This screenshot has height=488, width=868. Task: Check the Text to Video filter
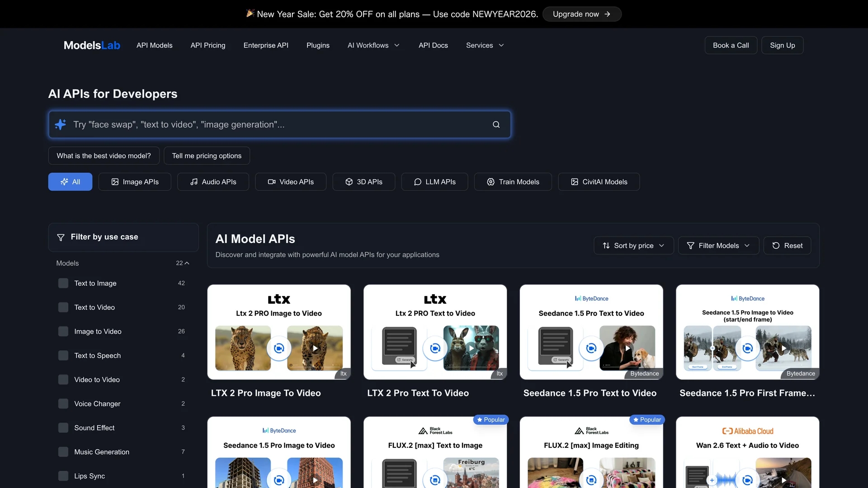tap(63, 307)
